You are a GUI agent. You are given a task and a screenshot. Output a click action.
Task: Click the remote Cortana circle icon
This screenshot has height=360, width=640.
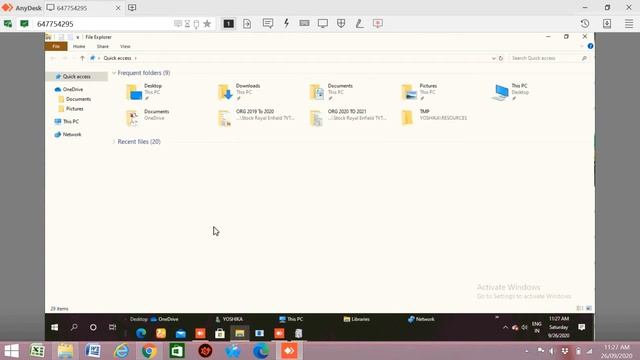point(93,327)
